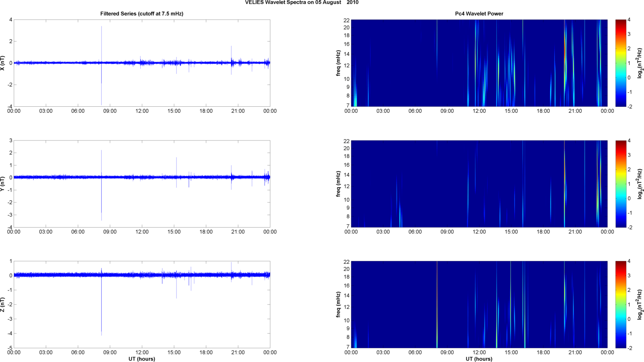Click 'UT (hours)' label under the bottom wavelet spectrum
644x362 pixels.
click(x=479, y=359)
